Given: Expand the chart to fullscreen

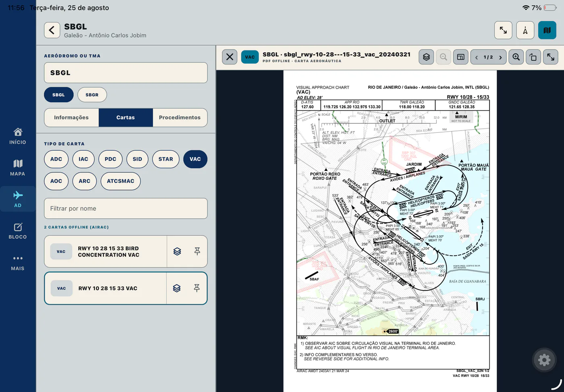Looking at the screenshot, I should pos(551,57).
